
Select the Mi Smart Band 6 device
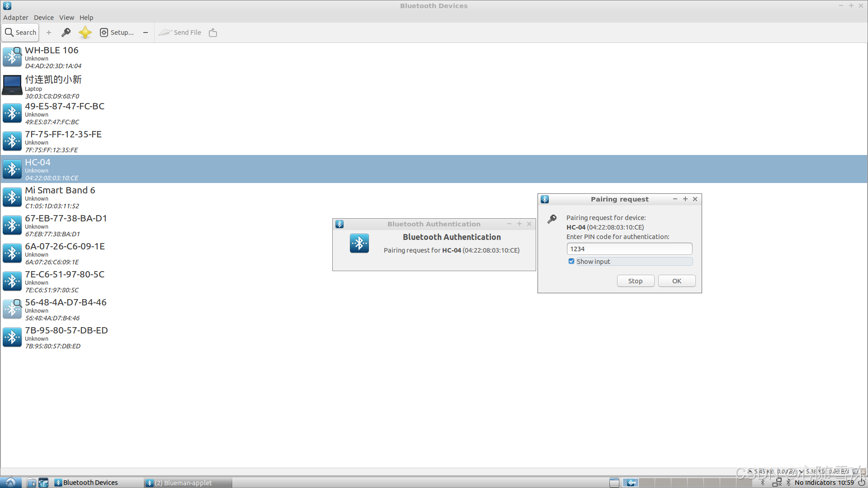coord(60,197)
